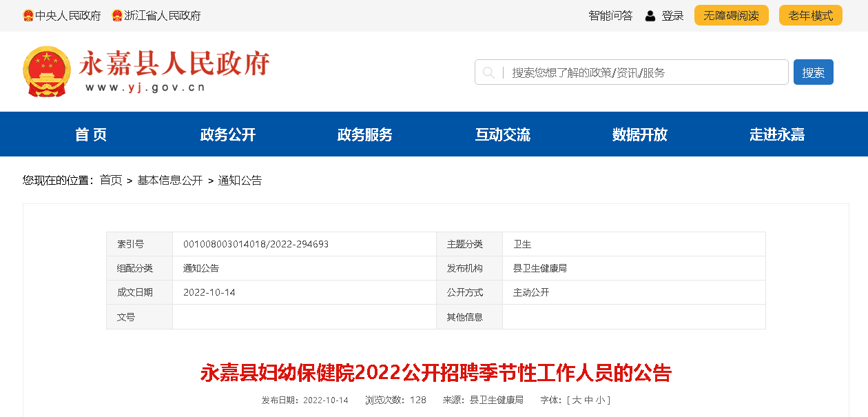Screen dimensions: 868x417
Task: Click the 发布机构 table label
Action: 465,268
